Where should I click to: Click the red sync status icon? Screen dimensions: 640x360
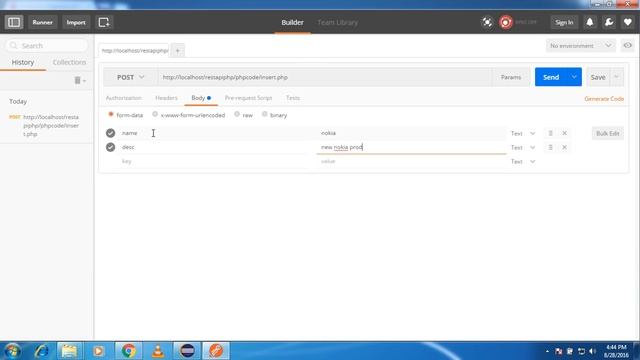click(x=506, y=22)
